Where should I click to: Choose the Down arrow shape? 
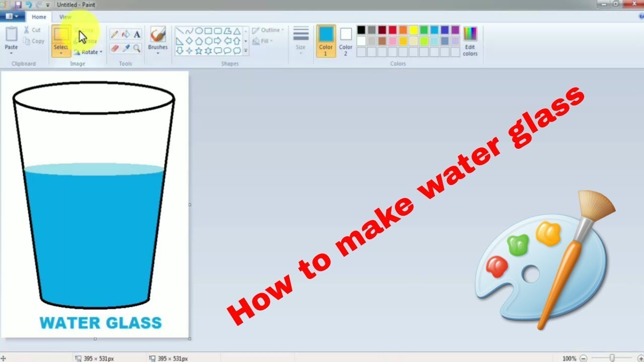180,50
